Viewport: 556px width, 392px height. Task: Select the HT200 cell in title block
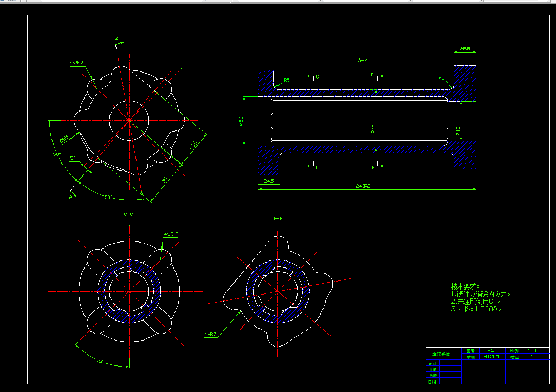(491, 357)
